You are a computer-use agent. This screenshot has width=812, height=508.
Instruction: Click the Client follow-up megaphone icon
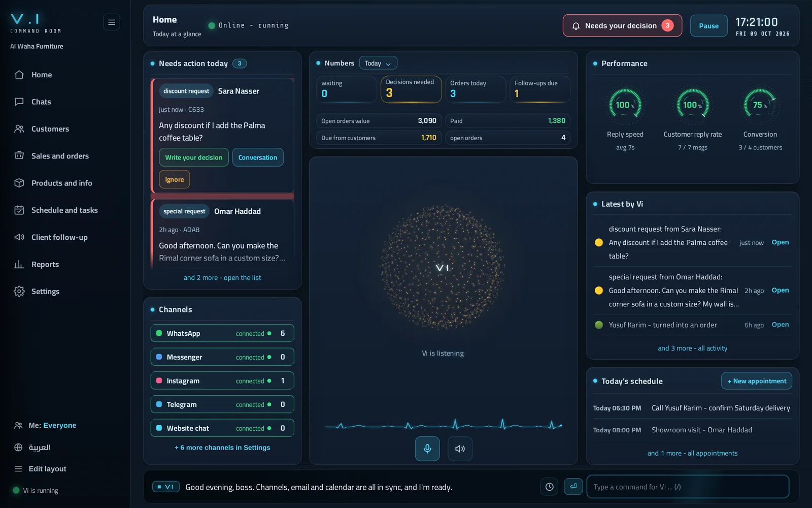(x=19, y=237)
